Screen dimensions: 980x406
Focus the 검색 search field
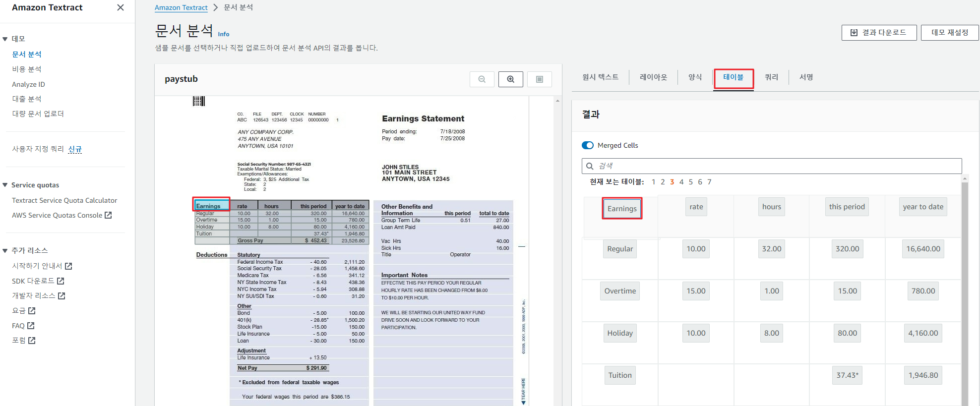click(772, 166)
